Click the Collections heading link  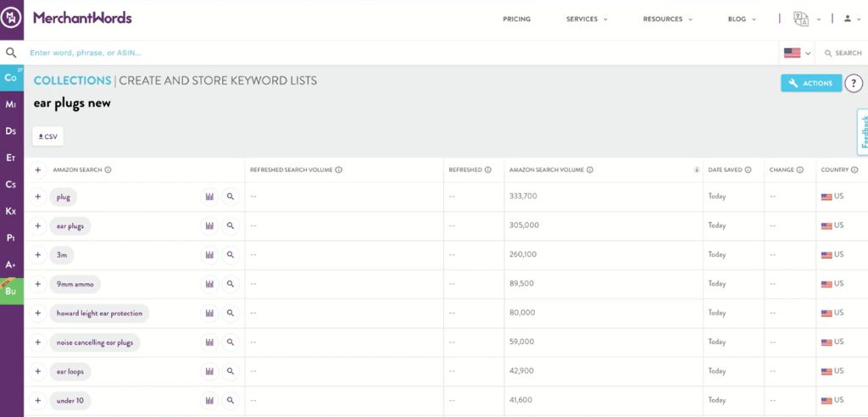pyautogui.click(x=73, y=81)
